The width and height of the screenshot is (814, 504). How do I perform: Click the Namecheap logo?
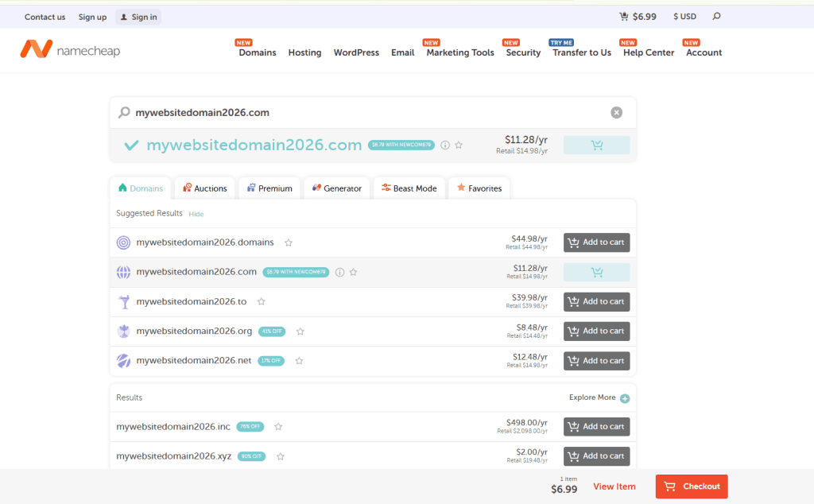click(x=70, y=50)
